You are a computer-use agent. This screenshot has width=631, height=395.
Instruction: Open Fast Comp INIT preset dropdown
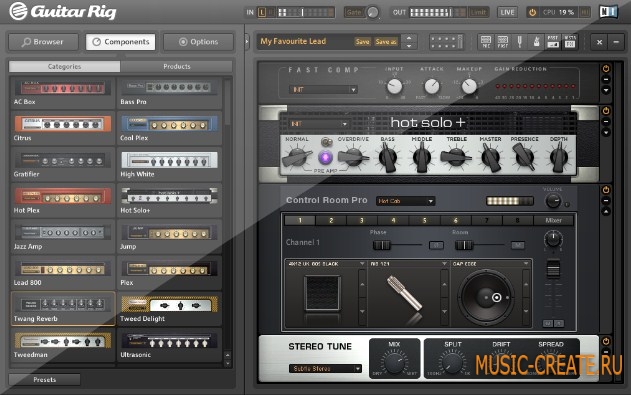coord(323,89)
